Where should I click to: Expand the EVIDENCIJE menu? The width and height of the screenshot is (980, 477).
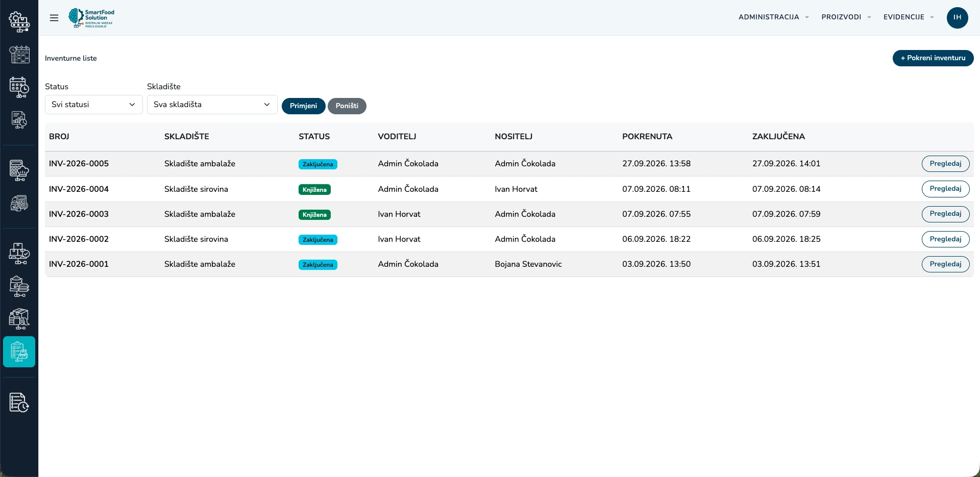coord(909,17)
